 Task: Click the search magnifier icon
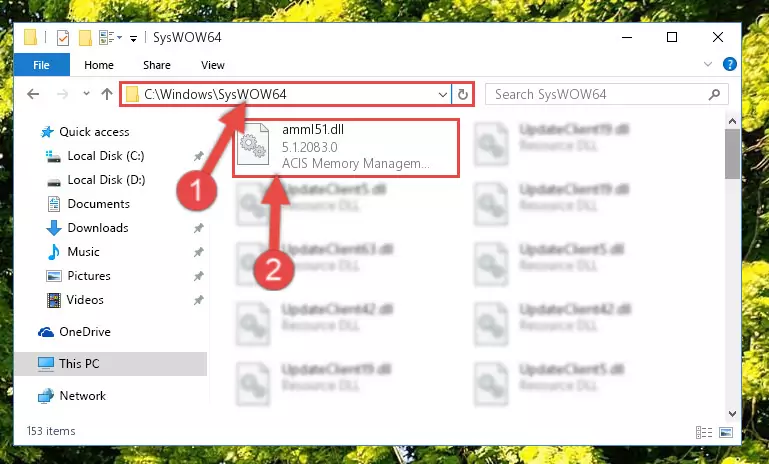(x=714, y=94)
